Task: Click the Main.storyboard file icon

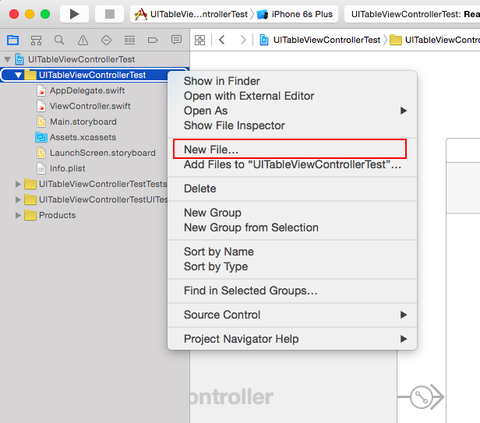Action: pos(41,122)
